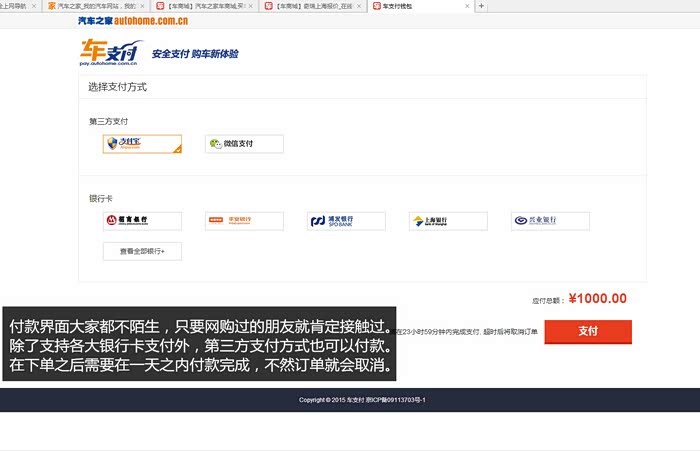Screen dimensions: 700x451
Task: Choose WeChat Pay (微信支付) option
Action: 244,144
